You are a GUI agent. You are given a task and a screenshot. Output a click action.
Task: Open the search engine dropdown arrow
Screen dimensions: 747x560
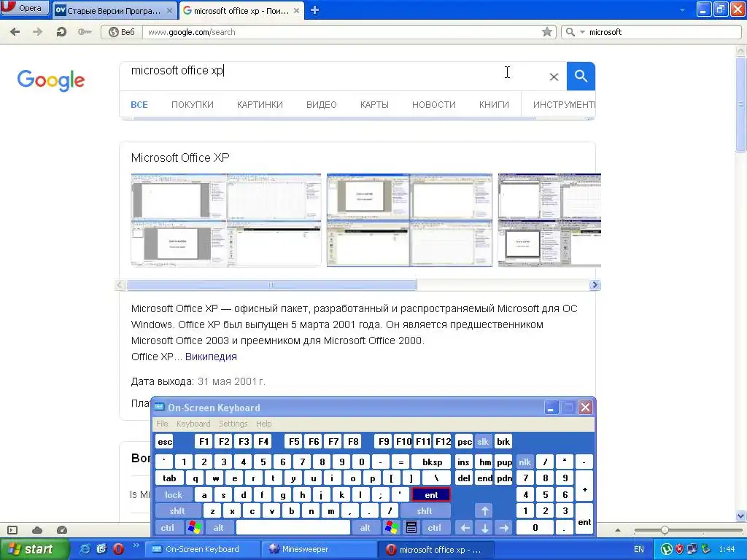(582, 32)
